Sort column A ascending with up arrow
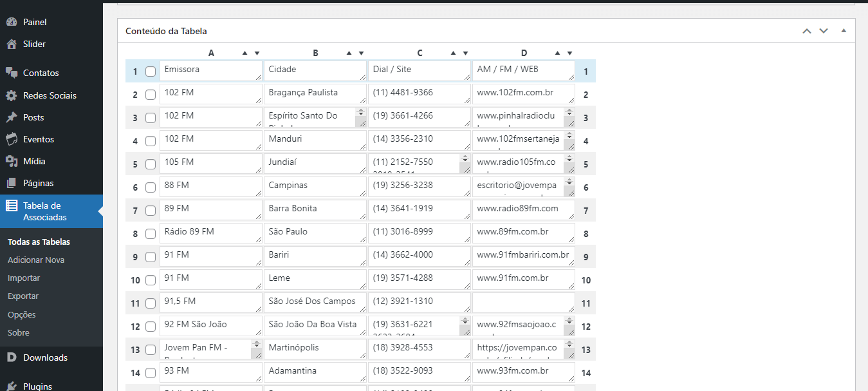868x391 pixels. tap(245, 53)
